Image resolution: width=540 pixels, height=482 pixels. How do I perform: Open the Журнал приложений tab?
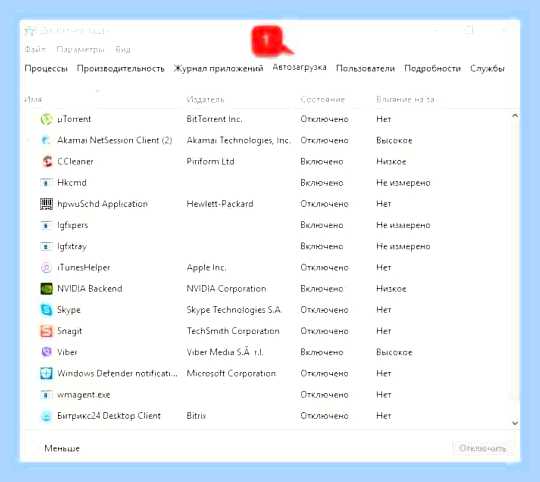click(x=218, y=69)
